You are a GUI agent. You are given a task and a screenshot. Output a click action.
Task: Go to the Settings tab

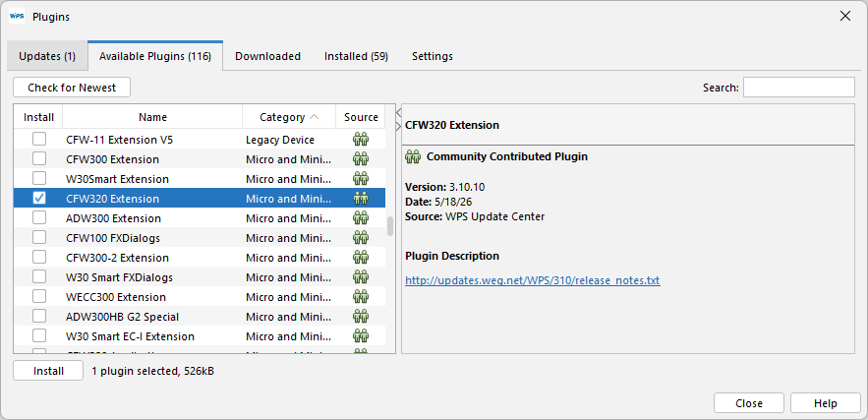coord(433,56)
